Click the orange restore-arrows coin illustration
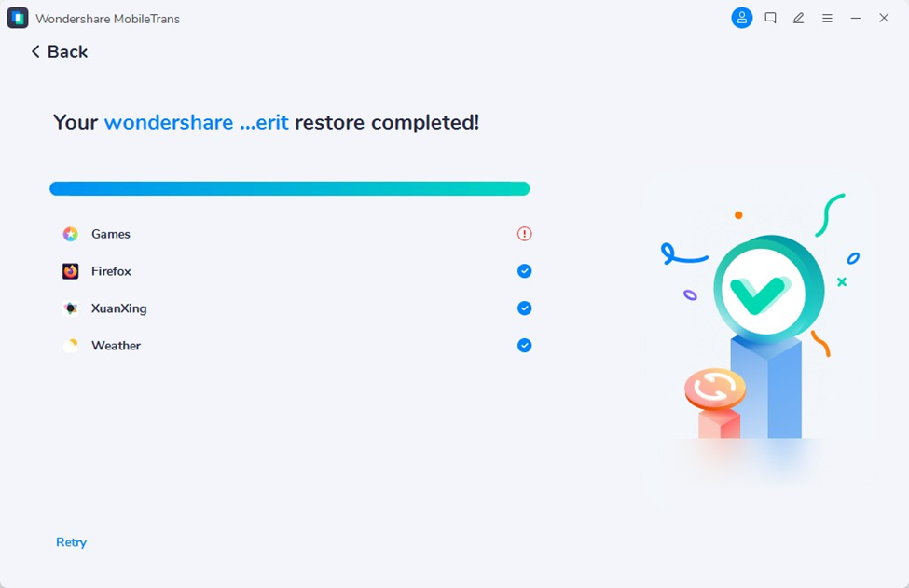The image size is (909, 588). coord(715,389)
